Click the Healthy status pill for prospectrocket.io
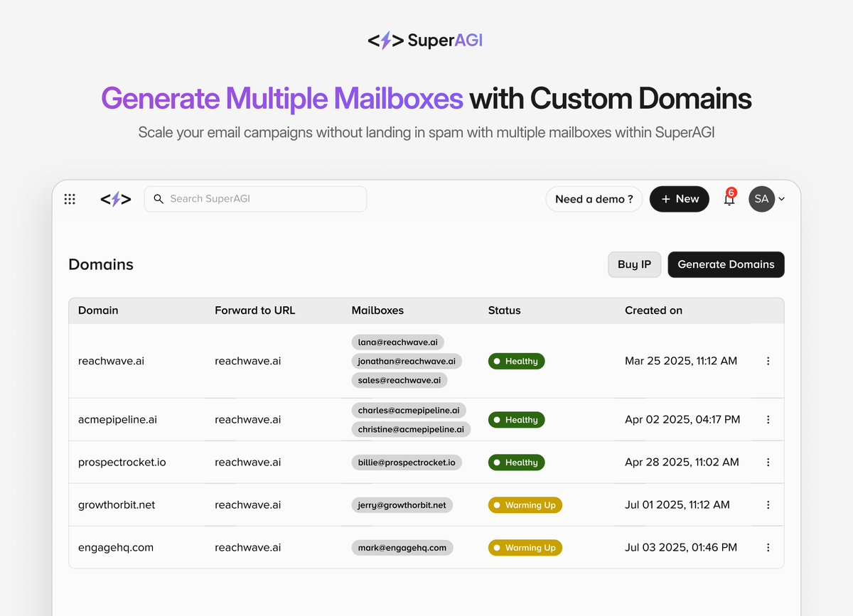The height and width of the screenshot is (616, 853). click(516, 462)
